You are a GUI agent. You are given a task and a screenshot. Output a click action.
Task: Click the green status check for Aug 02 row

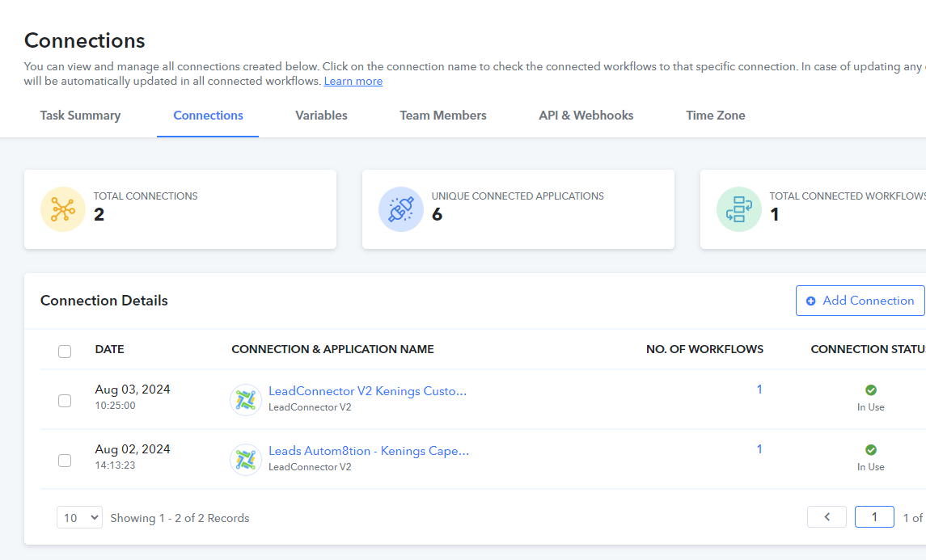click(x=870, y=449)
